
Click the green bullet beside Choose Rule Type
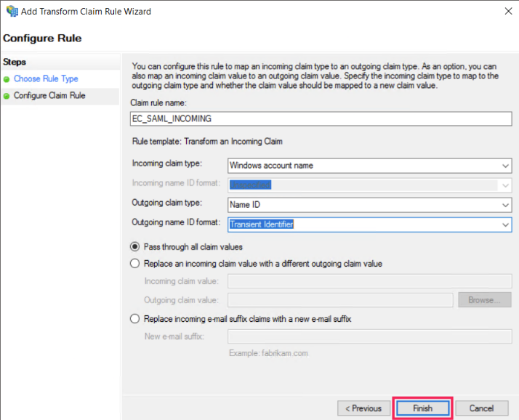click(7, 79)
